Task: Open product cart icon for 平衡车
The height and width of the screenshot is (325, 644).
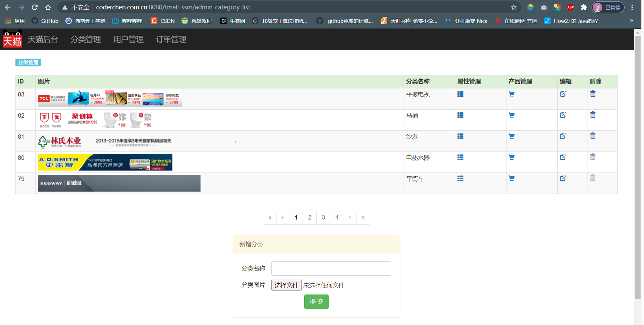Action: coord(511,178)
